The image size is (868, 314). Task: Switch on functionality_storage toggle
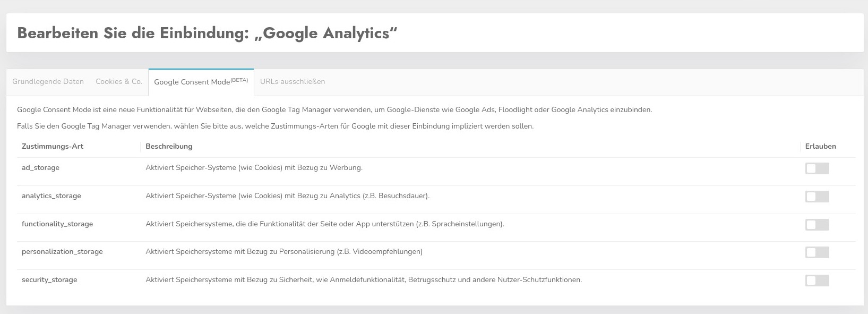817,225
